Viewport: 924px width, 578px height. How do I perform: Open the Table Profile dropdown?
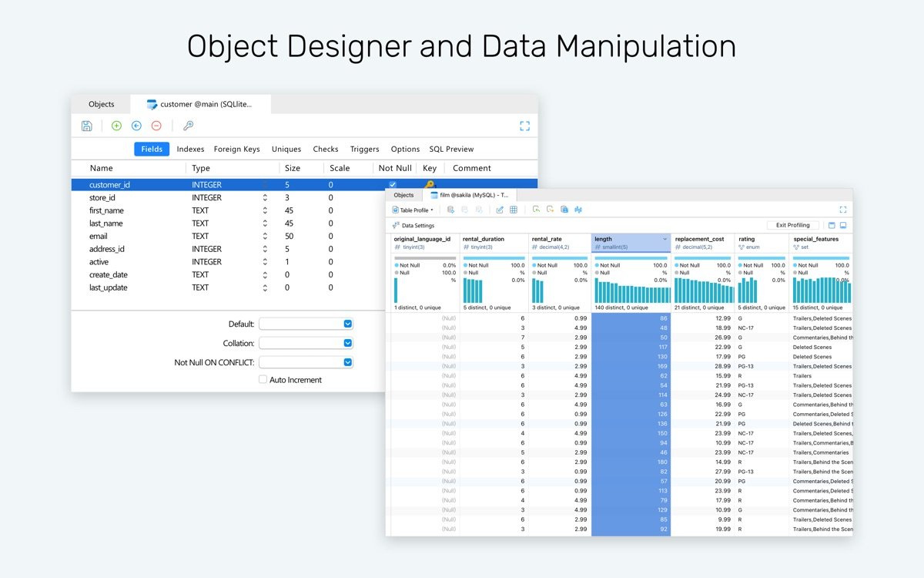pos(416,210)
